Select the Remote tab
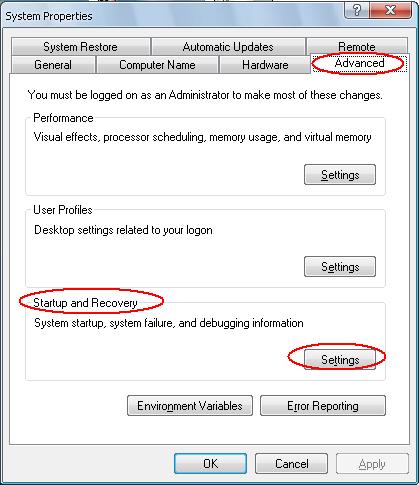419x485 pixels. tap(357, 47)
